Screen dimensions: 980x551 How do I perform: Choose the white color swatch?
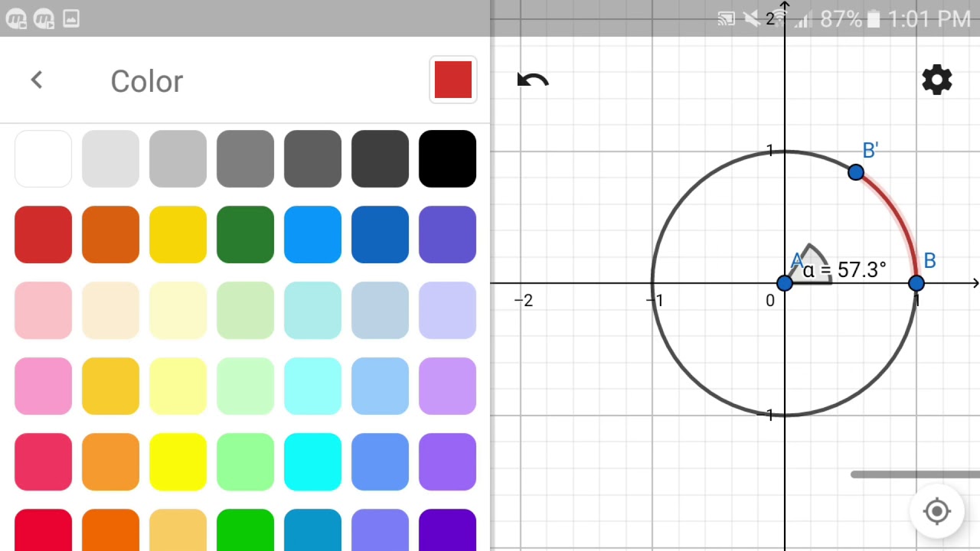point(43,158)
